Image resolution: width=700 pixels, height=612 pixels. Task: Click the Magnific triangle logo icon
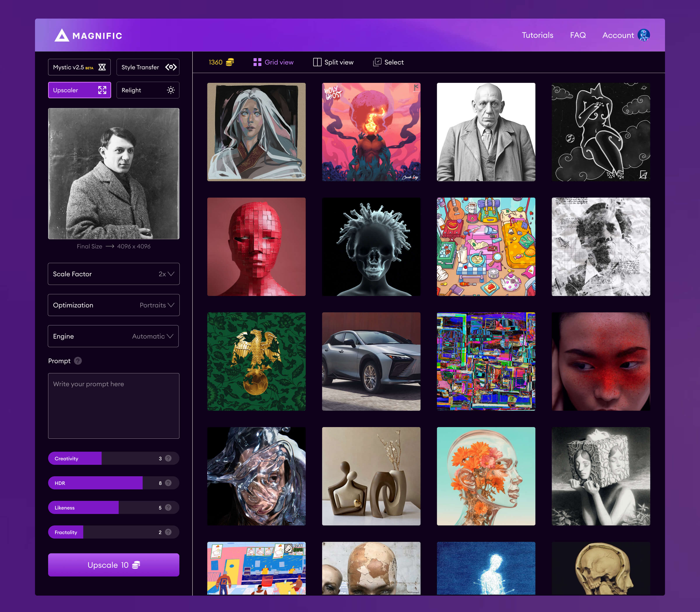tap(62, 35)
